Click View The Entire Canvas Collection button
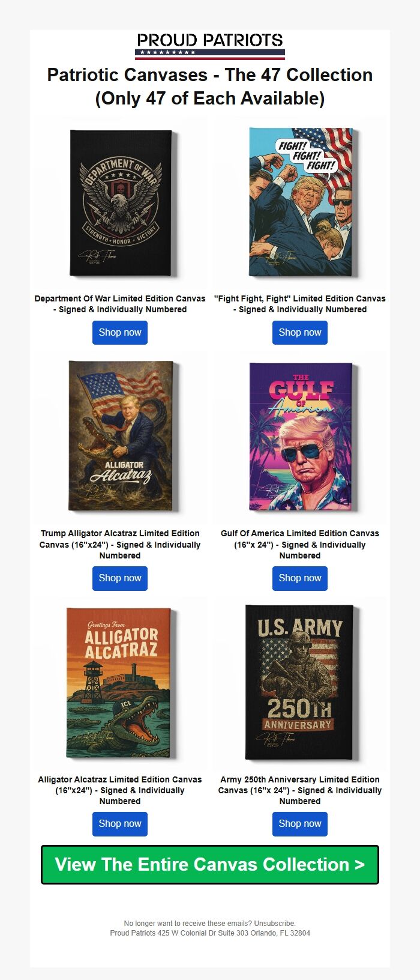Screen dimensions: 420x980 210,865
